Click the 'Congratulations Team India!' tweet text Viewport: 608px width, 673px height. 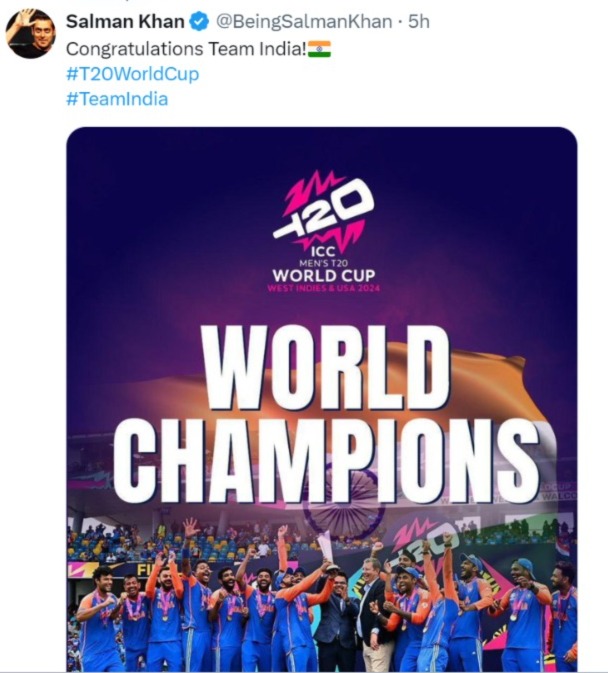click(184, 48)
